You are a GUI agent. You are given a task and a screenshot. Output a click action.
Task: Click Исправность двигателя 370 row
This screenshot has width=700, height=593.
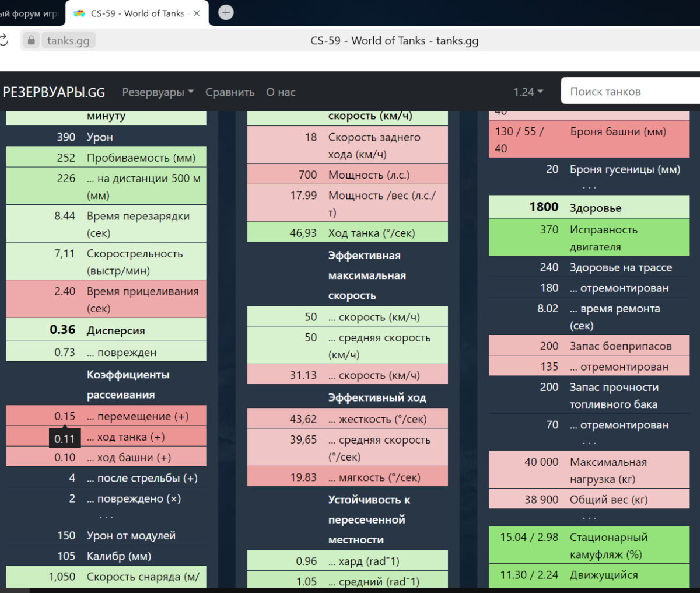click(x=589, y=238)
